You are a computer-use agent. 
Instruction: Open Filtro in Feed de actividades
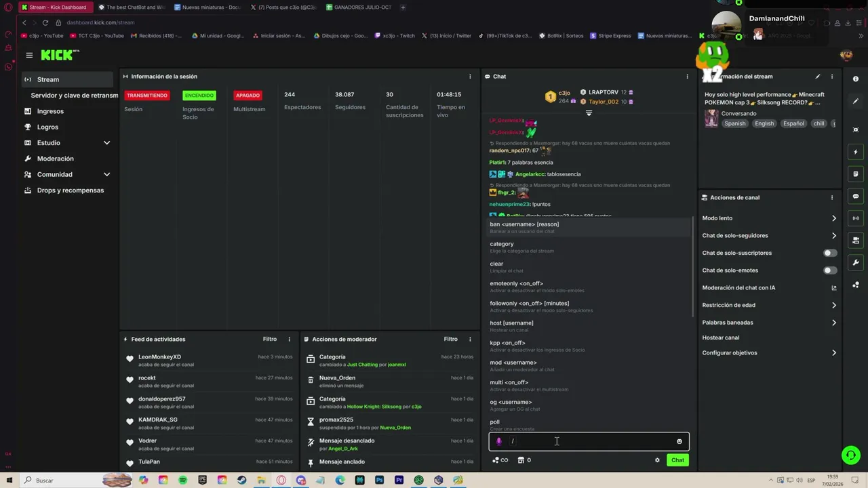pos(270,339)
